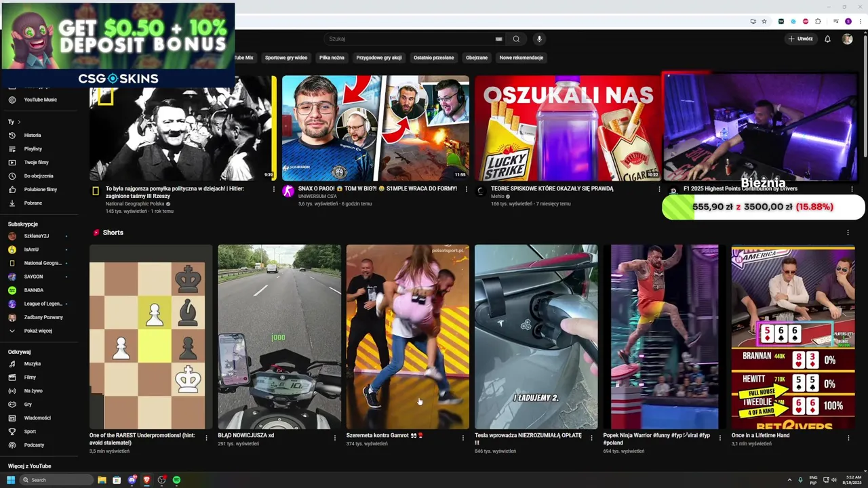Select Sportowe gry wideo filter chip
The height and width of the screenshot is (488, 868).
[286, 58]
